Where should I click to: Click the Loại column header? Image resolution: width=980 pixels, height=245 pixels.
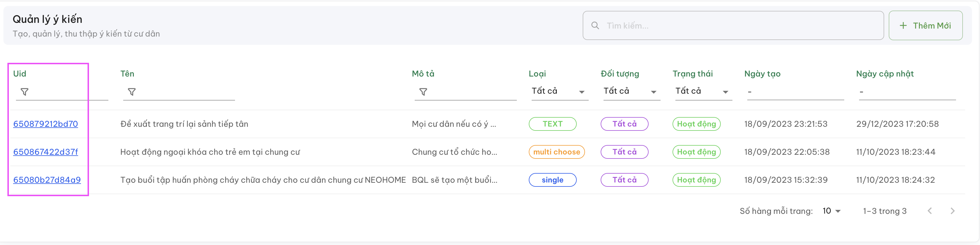click(537, 74)
